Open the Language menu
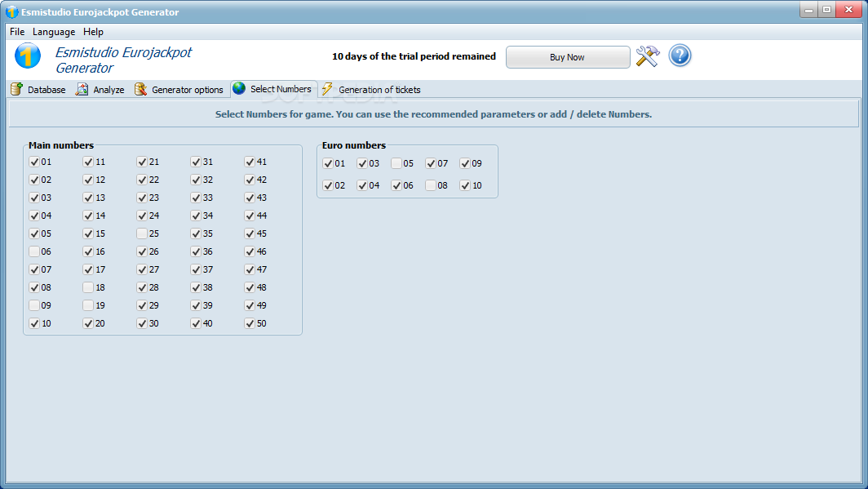Screen dimensions: 868x489 54,32
